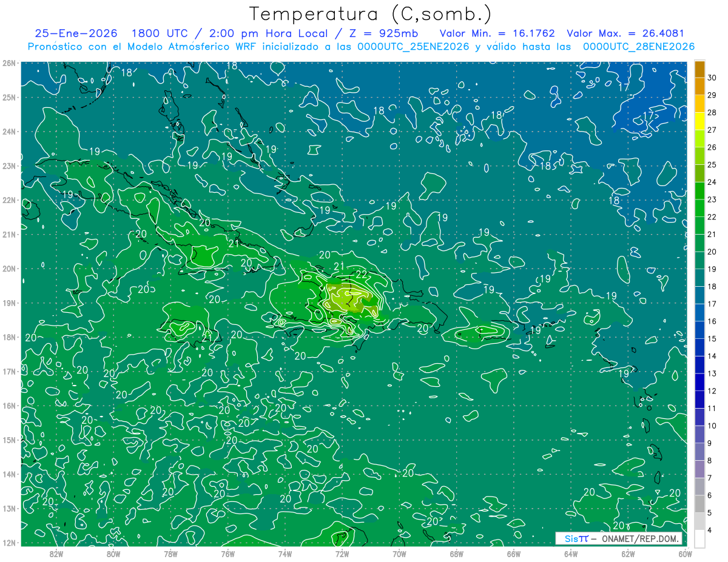Click the '13' label on the color scale
The image size is (728, 562).
[x=712, y=373]
